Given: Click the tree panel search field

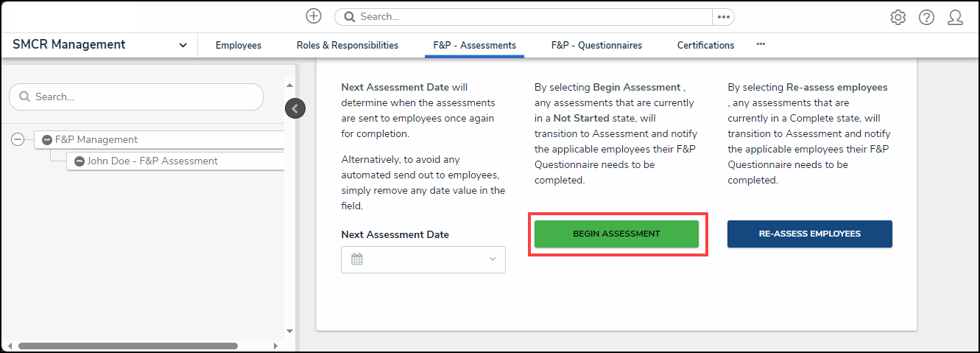Looking at the screenshot, I should point(136,97).
